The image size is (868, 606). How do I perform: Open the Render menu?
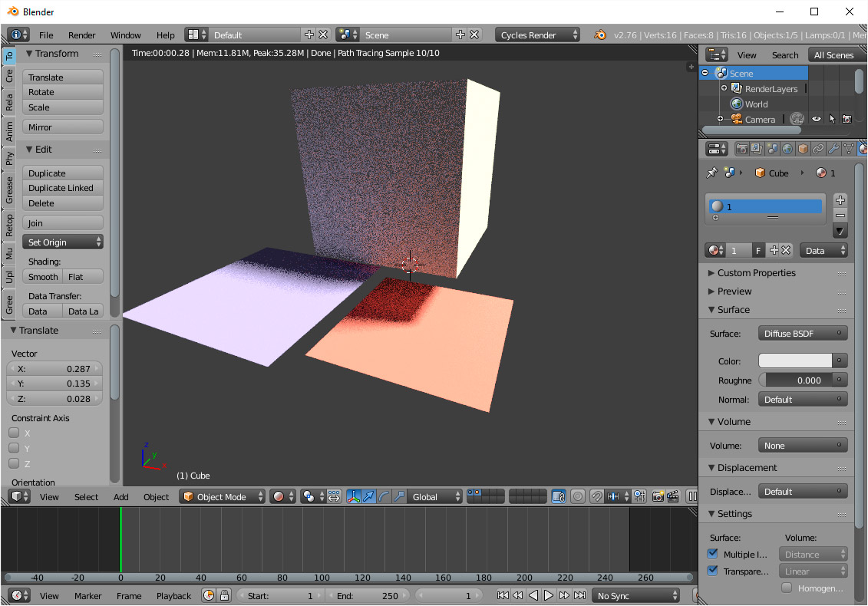[81, 35]
